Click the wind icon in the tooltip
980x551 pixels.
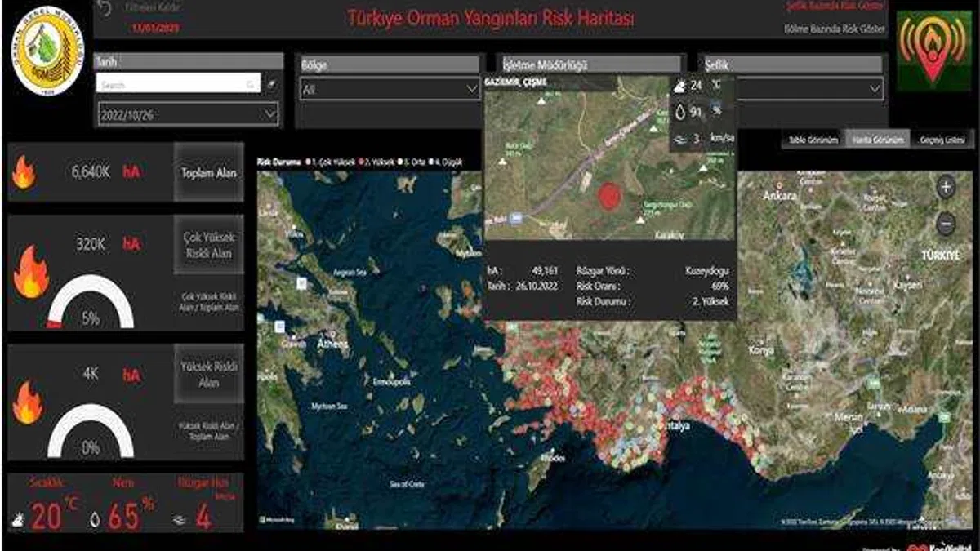679,140
